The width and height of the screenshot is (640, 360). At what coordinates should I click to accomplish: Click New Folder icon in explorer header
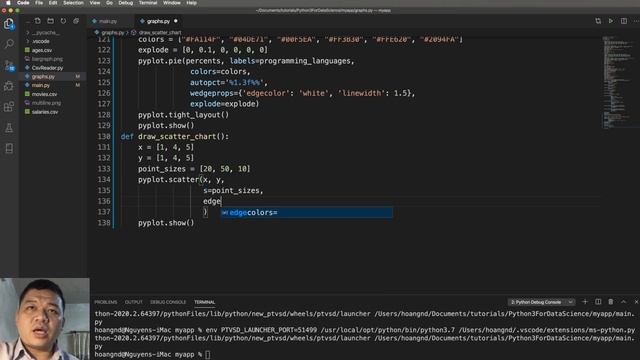point(51,21)
